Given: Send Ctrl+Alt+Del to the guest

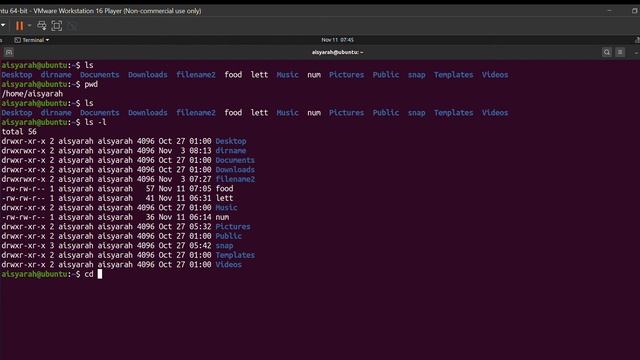Looking at the screenshot, I should (x=42, y=26).
